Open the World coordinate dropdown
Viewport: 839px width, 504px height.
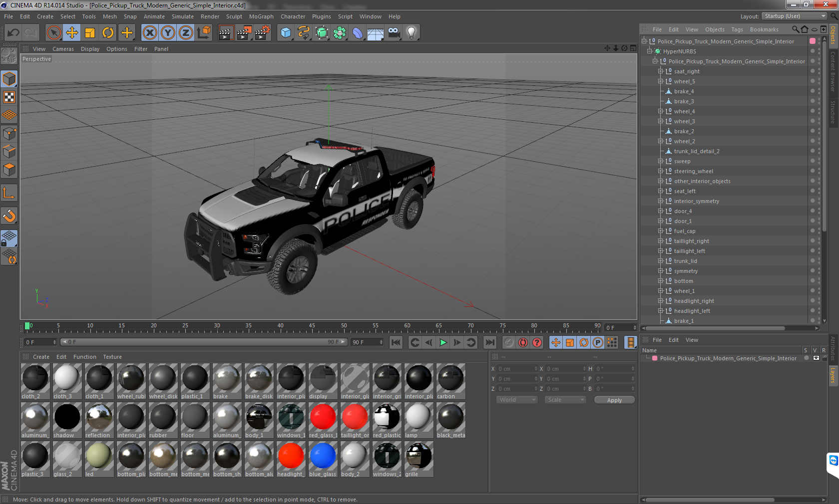tap(517, 400)
